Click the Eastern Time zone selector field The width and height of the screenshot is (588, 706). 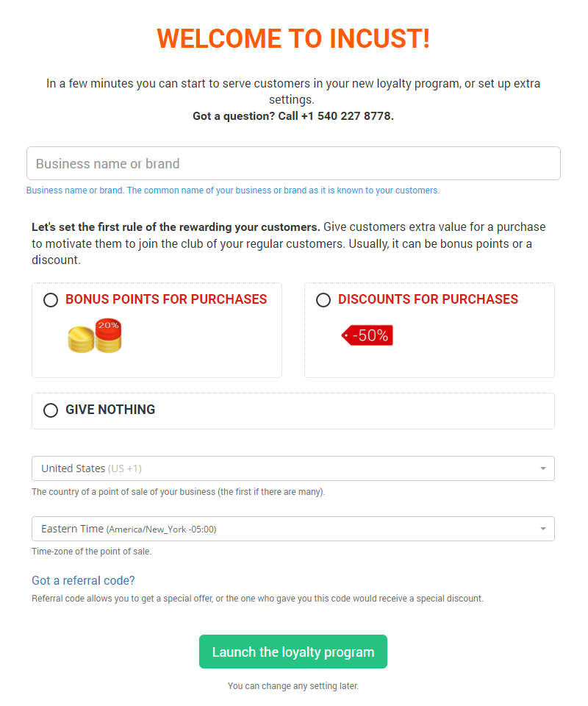287,529
